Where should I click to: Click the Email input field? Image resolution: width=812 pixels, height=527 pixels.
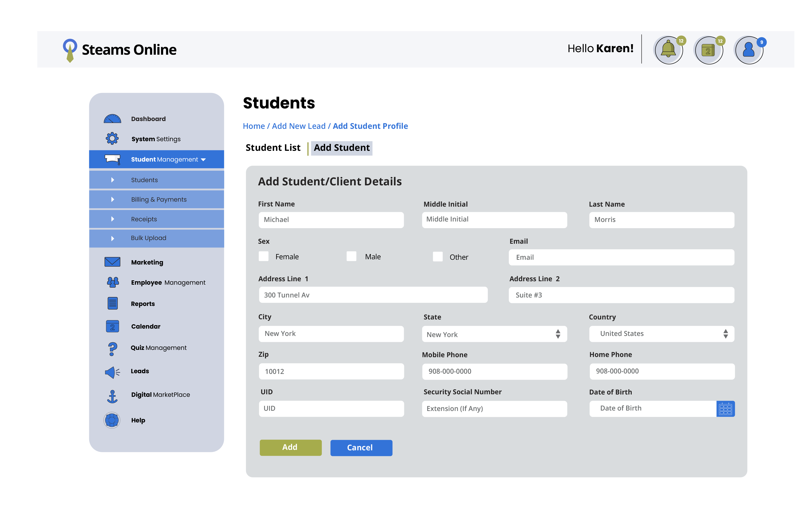click(621, 257)
